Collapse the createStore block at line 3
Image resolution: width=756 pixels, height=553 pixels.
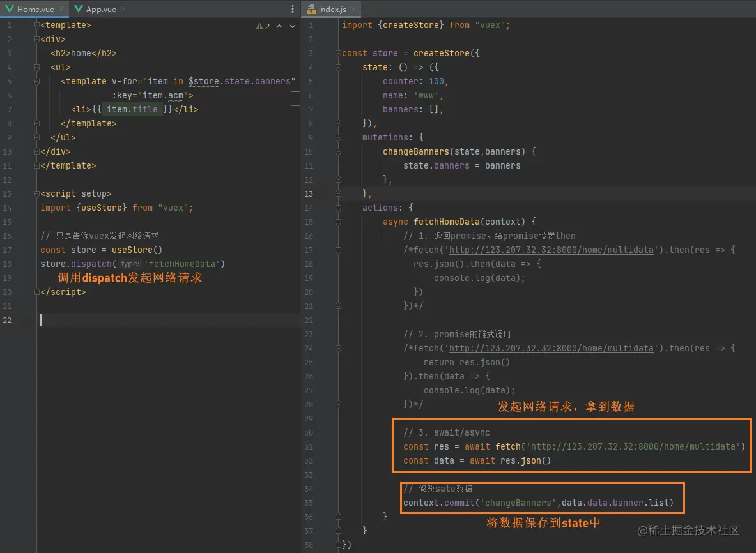tap(338, 54)
